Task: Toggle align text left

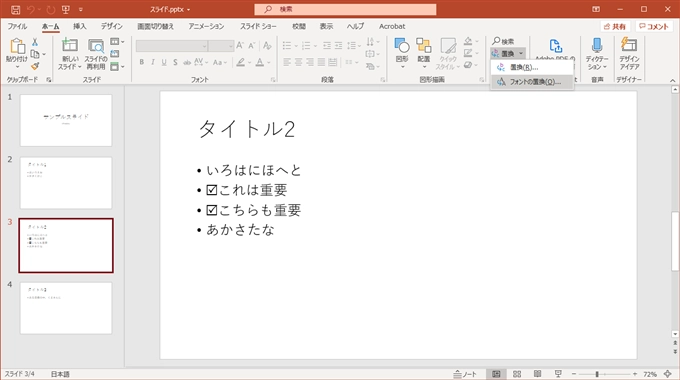Action: [287, 62]
